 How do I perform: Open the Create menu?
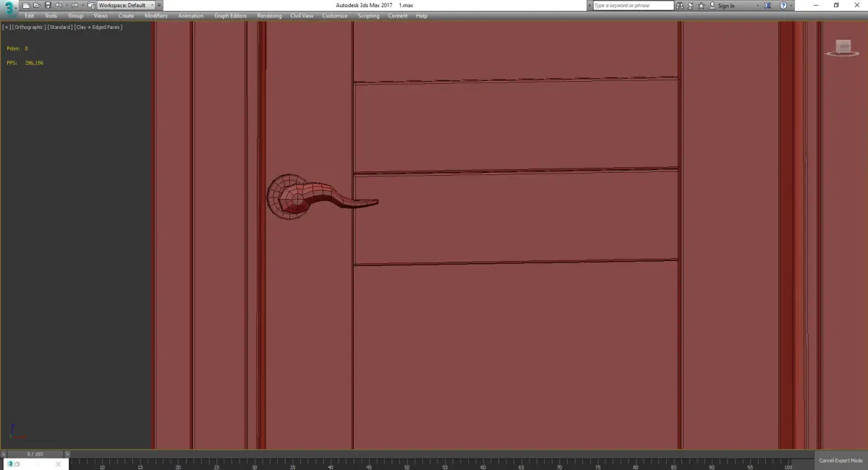pos(127,16)
